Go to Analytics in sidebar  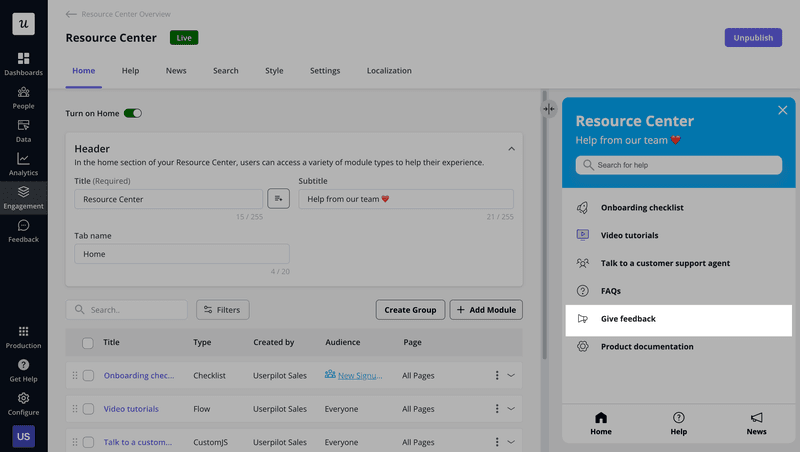[23, 164]
